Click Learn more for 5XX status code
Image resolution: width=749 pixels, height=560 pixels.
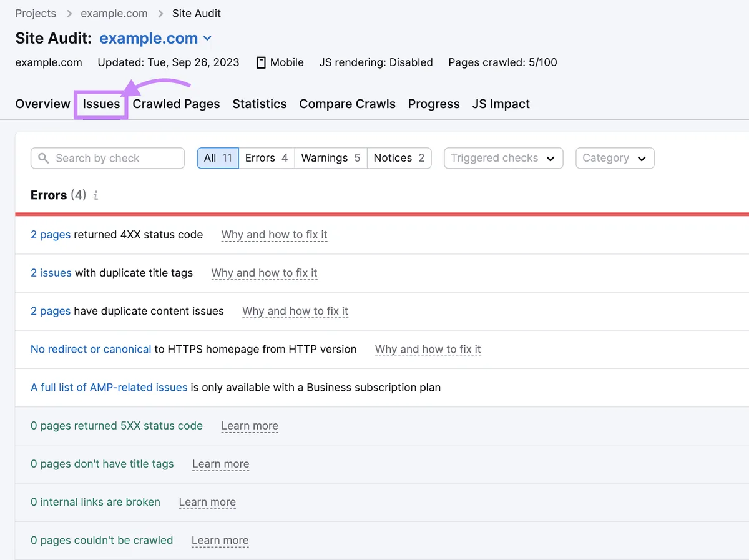250,426
